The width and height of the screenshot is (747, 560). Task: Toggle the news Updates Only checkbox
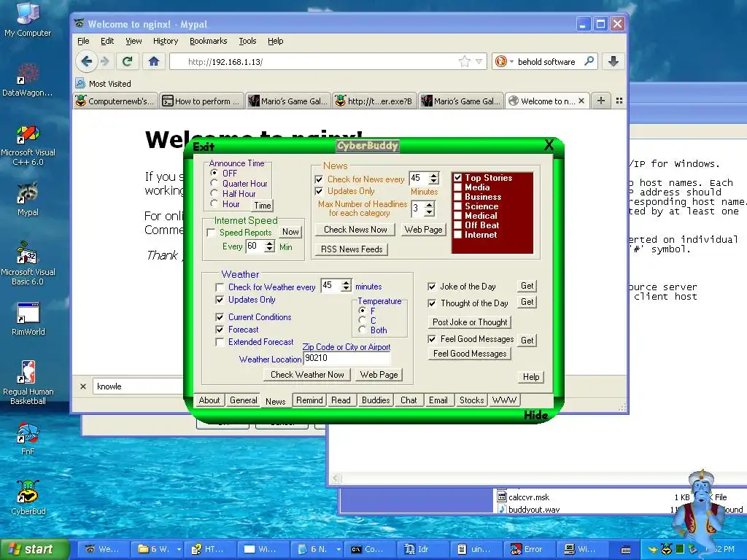click(320, 191)
